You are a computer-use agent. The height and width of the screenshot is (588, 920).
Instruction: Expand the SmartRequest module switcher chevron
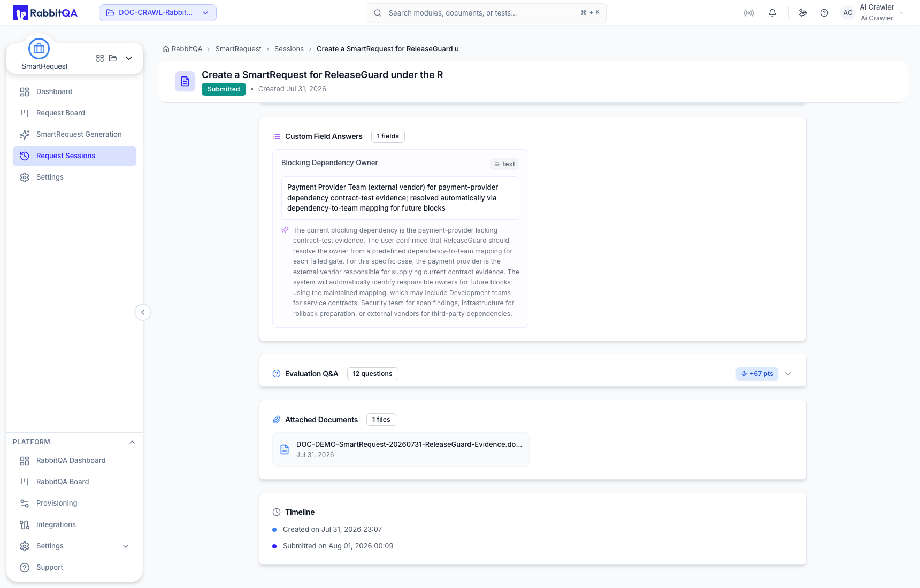pos(129,58)
